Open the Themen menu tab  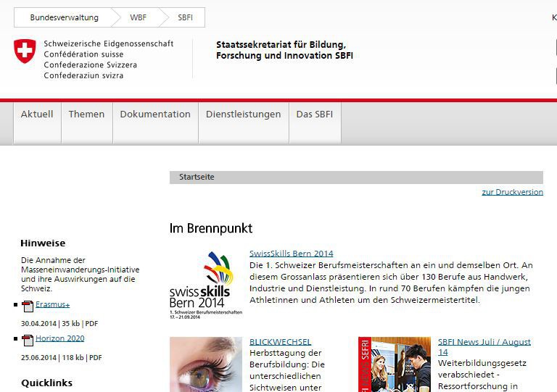click(x=87, y=122)
